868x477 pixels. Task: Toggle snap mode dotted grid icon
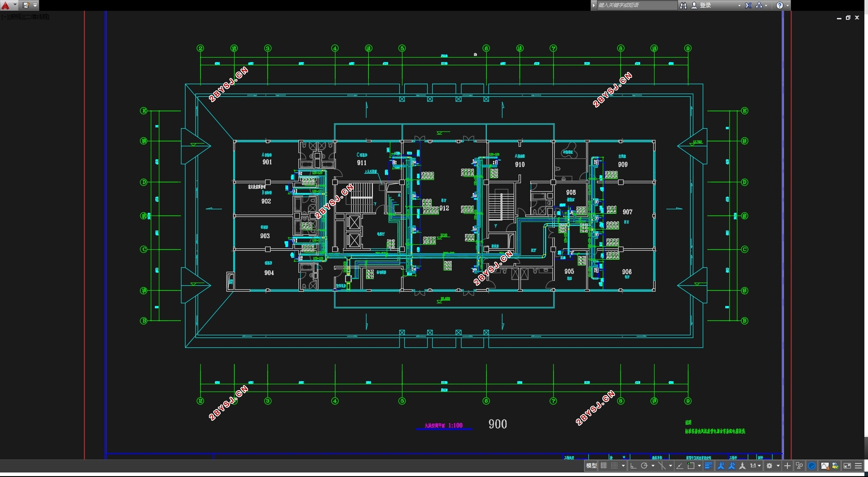[615, 466]
